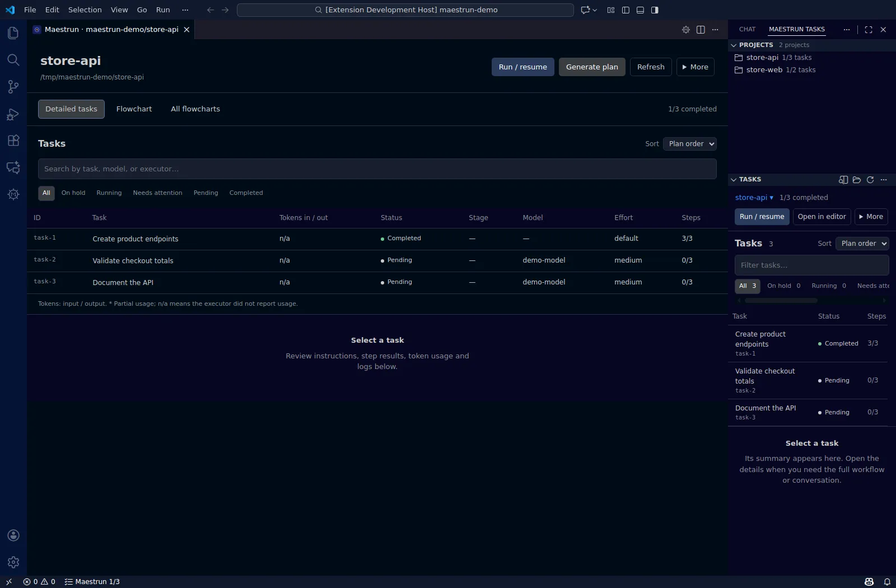Click the open folder icon in TASKS header

pos(857,180)
